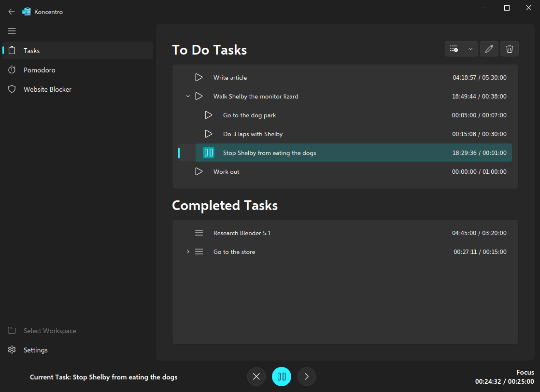Collapse Walk Shelby the monitor lizard subtasks
This screenshot has height=392, width=540.
(188, 97)
